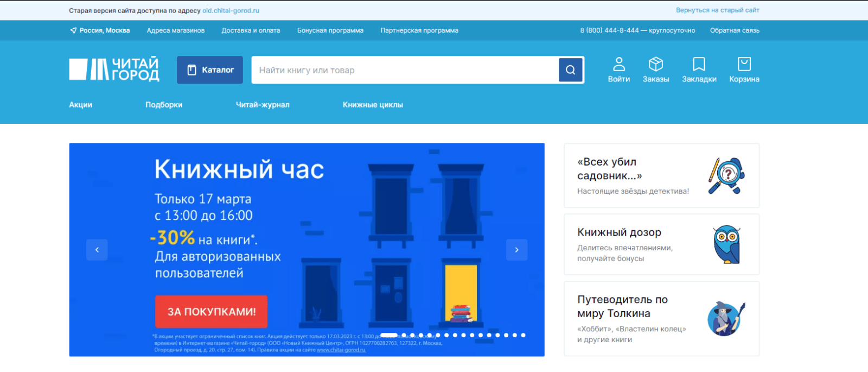Image resolution: width=868 pixels, height=372 pixels.
Task: Go to the Подборки section
Action: 164,105
